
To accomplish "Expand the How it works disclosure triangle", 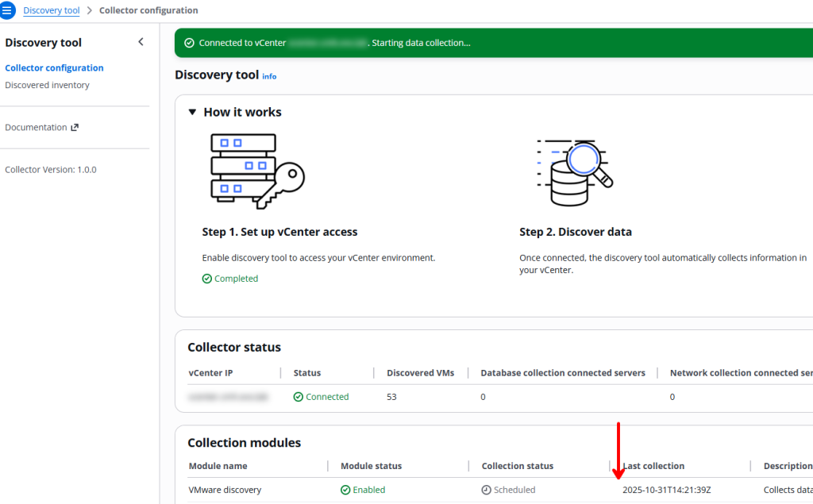I will point(192,112).
